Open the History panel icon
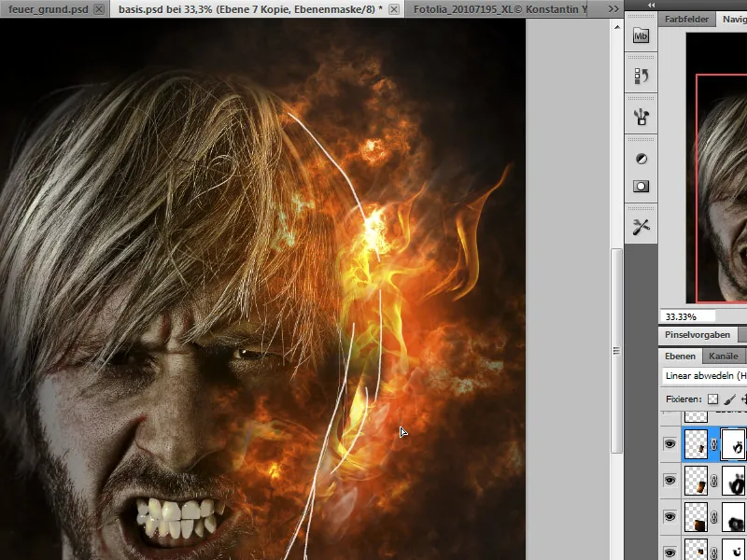 point(641,76)
